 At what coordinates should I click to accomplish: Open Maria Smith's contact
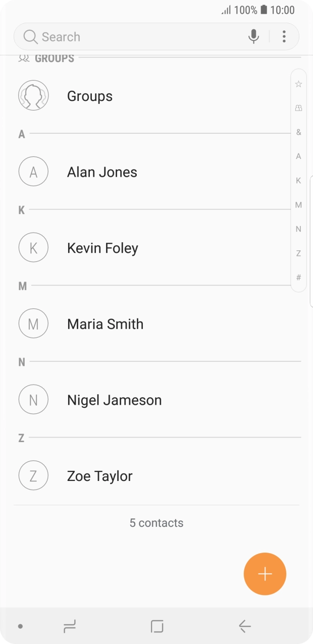[105, 324]
